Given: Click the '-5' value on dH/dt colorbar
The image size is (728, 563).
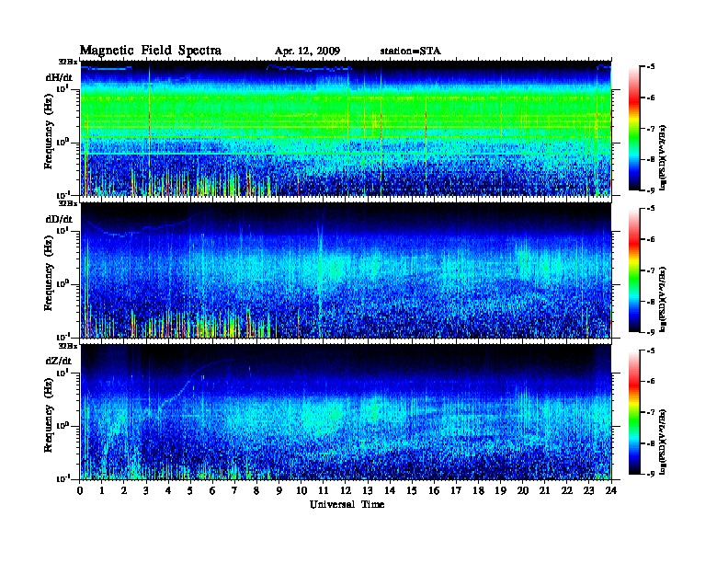Looking at the screenshot, I should point(650,67).
